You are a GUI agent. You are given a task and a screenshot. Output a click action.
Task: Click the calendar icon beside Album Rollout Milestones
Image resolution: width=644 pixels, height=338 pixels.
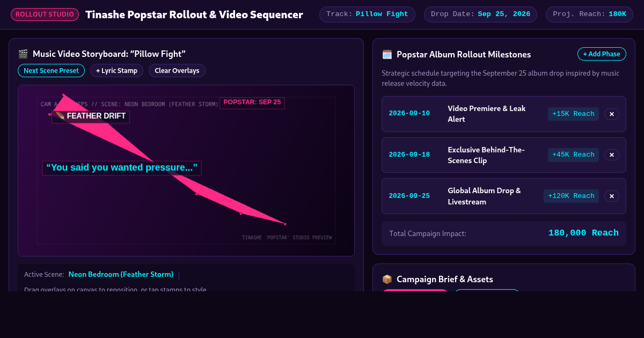pos(387,54)
